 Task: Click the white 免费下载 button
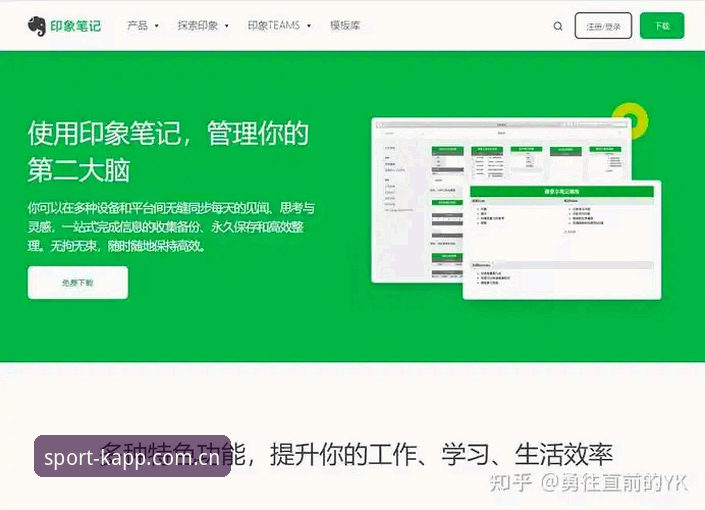pos(78,282)
